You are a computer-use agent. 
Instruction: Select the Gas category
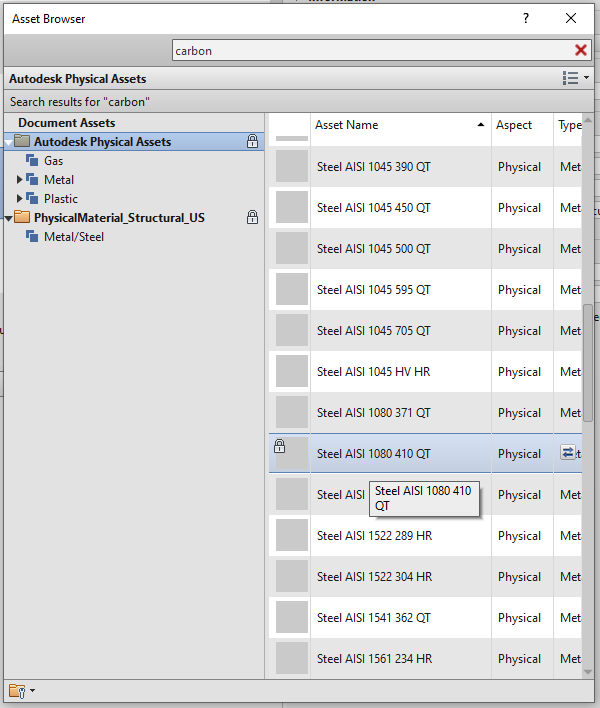53,161
